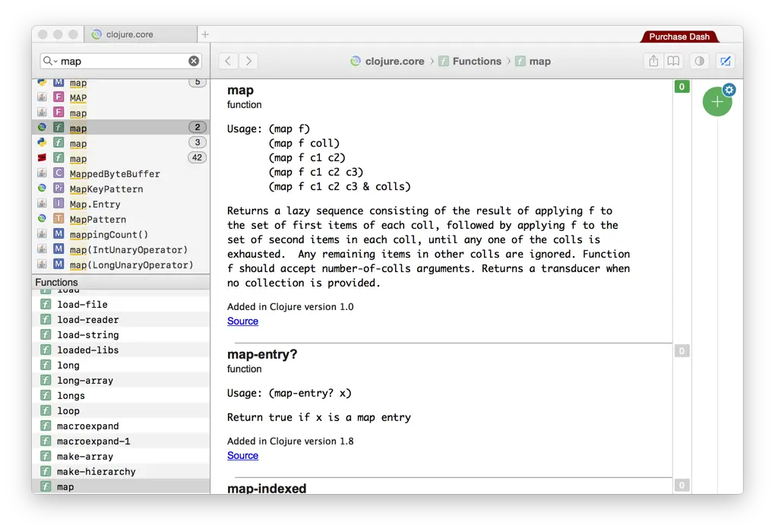Go back with the left arrow button
The width and height of the screenshot is (775, 532).
pos(228,61)
